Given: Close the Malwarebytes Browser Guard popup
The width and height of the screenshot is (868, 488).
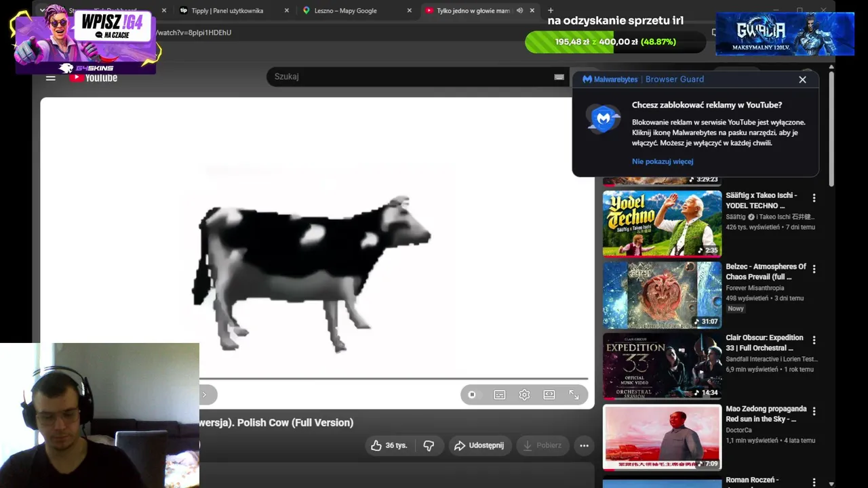Looking at the screenshot, I should [x=802, y=79].
